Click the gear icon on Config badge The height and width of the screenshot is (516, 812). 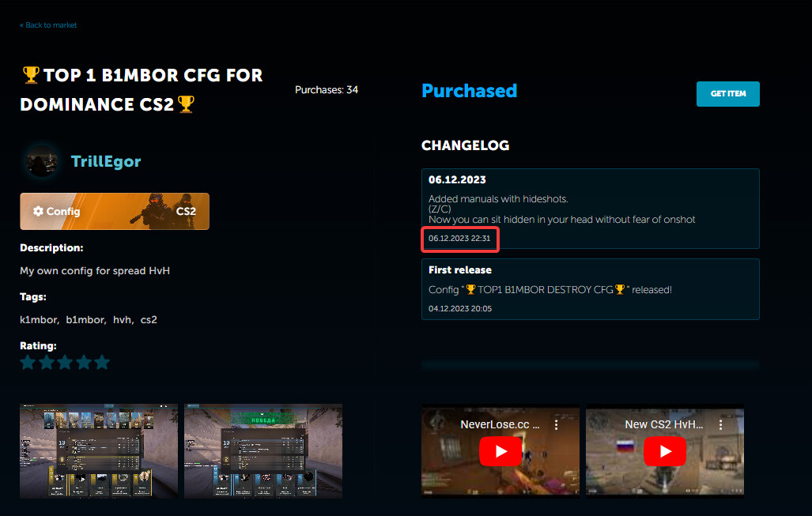(x=38, y=212)
